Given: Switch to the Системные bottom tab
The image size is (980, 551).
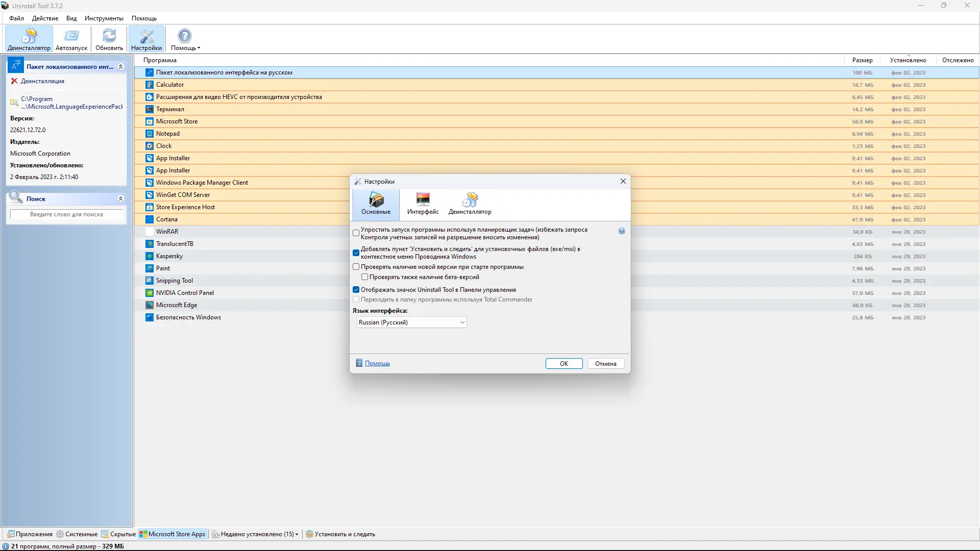Looking at the screenshot, I should point(77,534).
